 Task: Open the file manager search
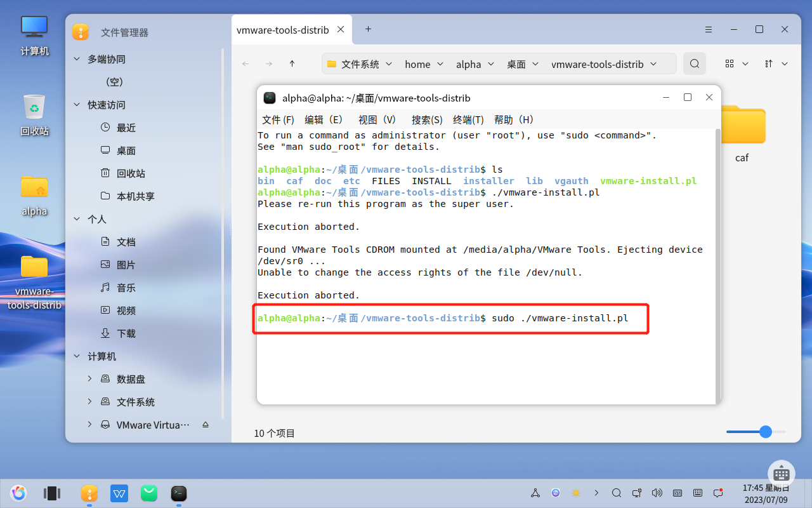(x=695, y=63)
